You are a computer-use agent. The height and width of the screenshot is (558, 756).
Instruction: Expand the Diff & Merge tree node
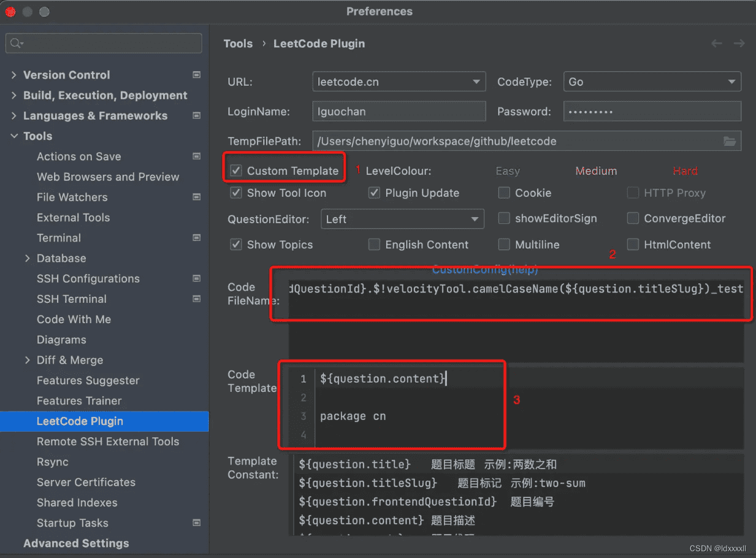[x=28, y=360]
